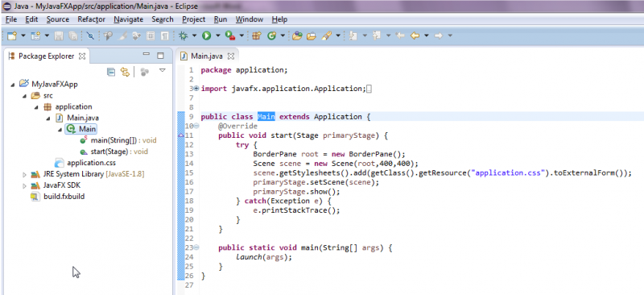Open the Window menu
Viewport: 644px width, 295px height.
click(250, 19)
